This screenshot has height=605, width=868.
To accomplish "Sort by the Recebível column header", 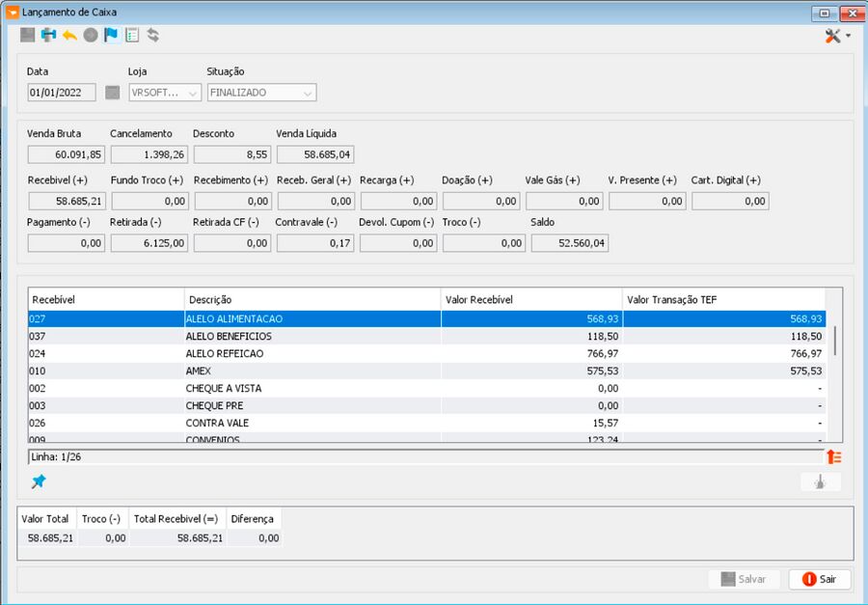I will pos(106,300).
